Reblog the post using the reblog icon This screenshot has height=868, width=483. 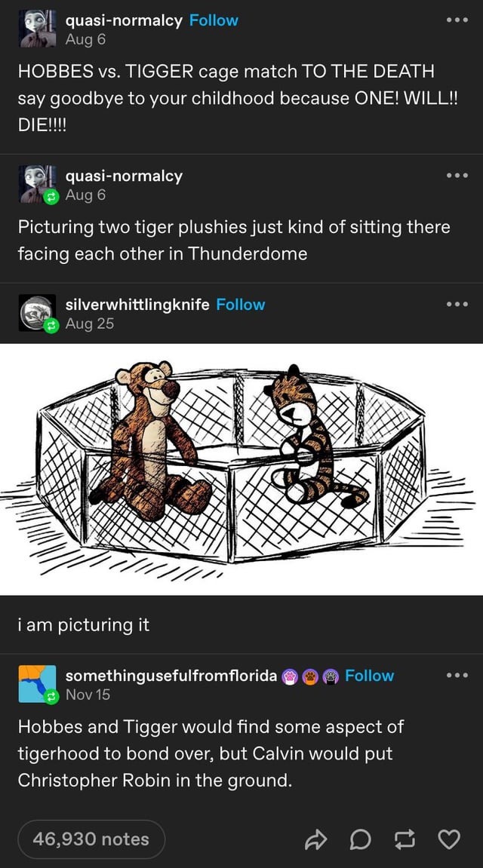[x=405, y=839]
